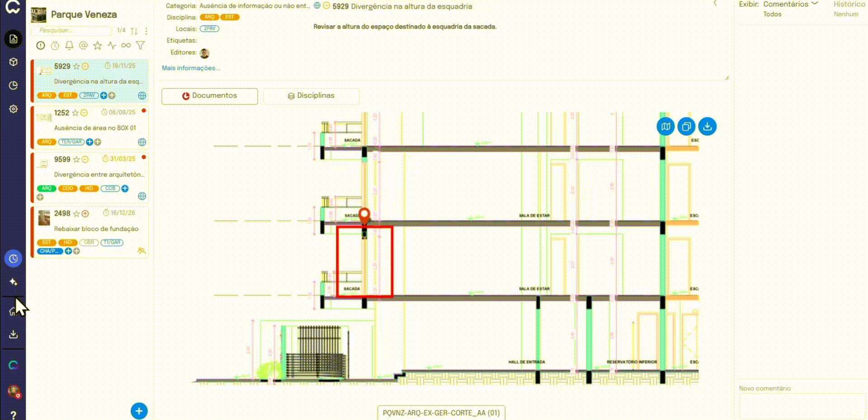Click the Mais informações link
The width and height of the screenshot is (868, 420).
pyautogui.click(x=191, y=68)
